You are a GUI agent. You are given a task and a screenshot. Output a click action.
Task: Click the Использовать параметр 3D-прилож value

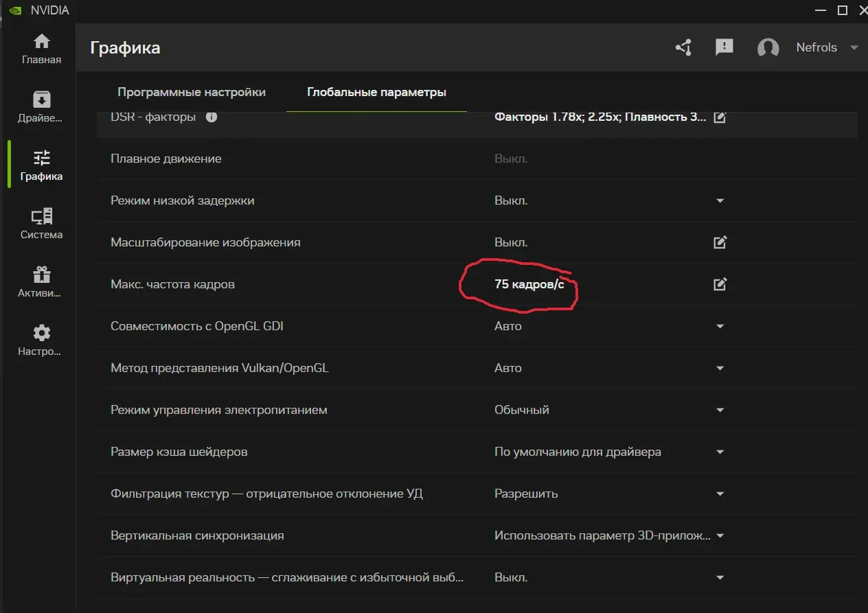[x=602, y=535]
